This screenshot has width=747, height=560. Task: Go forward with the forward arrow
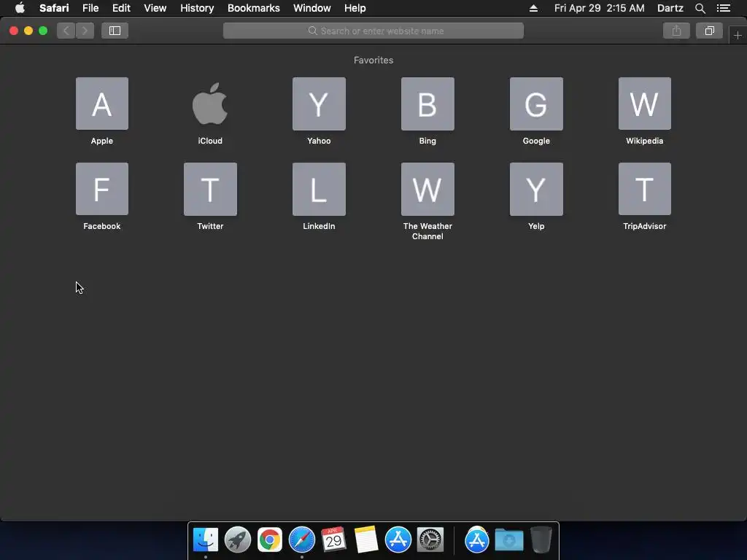click(85, 31)
